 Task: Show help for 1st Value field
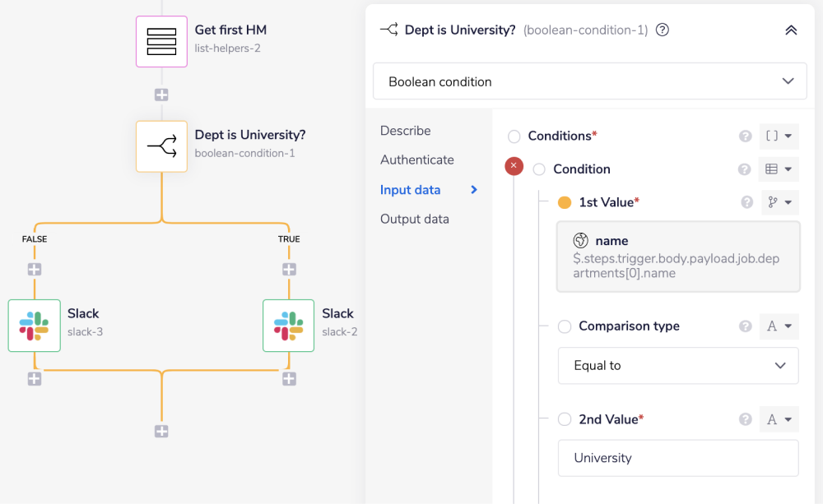[x=747, y=202]
